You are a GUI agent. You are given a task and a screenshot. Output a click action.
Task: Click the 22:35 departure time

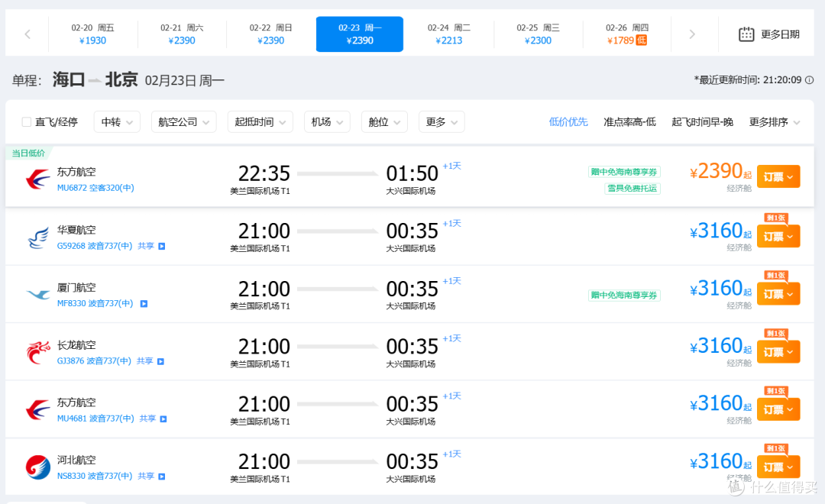(264, 173)
